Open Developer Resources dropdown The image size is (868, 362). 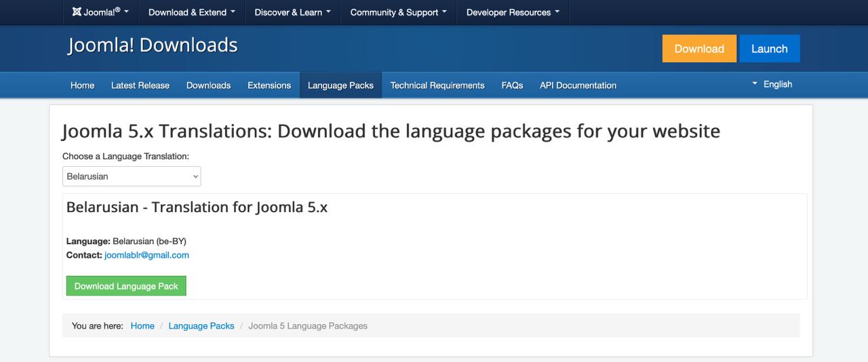click(513, 12)
